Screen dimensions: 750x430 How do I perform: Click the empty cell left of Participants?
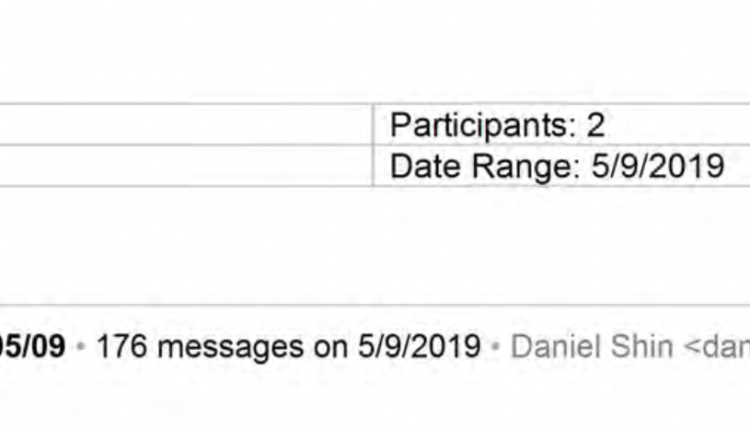[185, 125]
